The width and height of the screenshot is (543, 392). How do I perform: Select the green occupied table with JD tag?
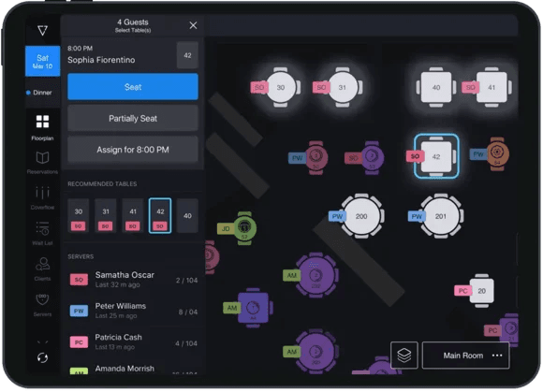pyautogui.click(x=244, y=228)
